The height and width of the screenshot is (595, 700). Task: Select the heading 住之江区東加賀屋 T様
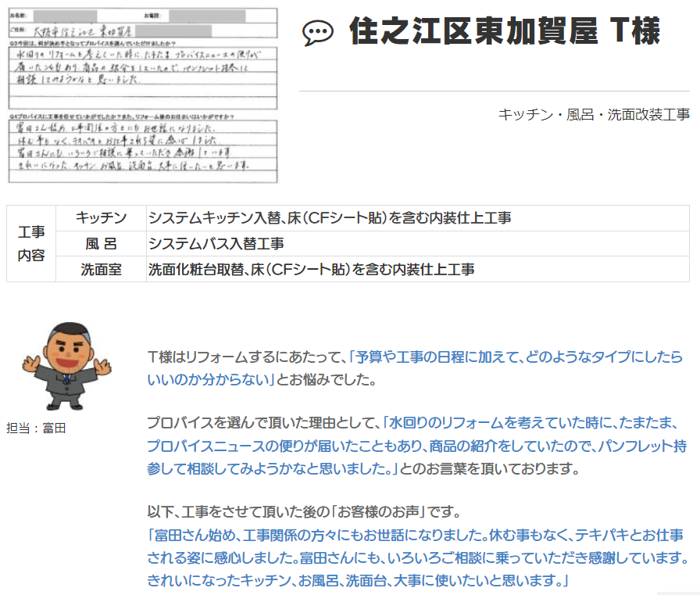point(505,32)
